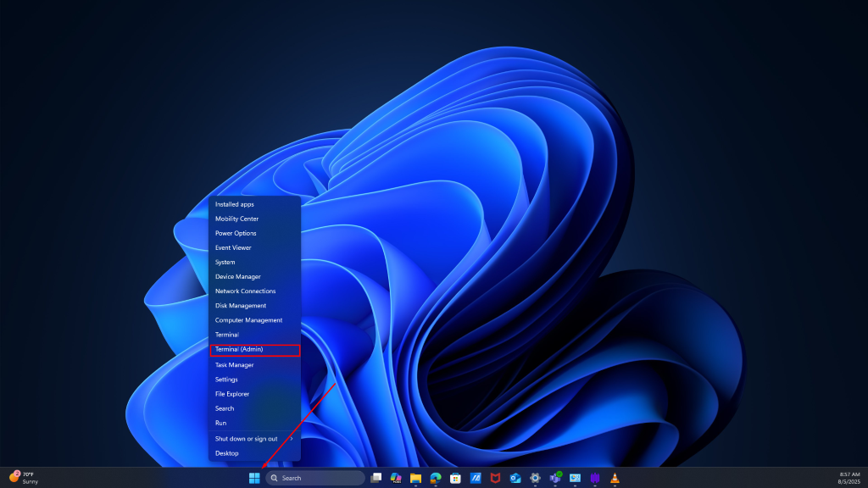Open File Explorer from the taskbar

[x=415, y=477]
